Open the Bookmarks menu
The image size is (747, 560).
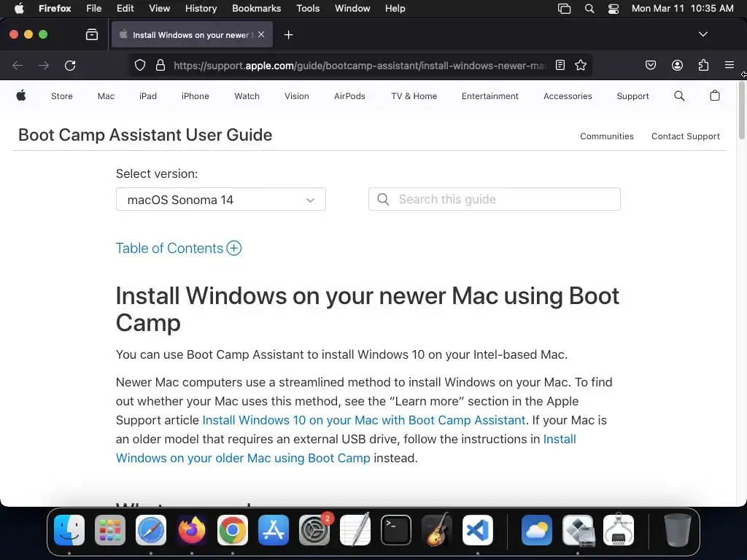click(256, 8)
